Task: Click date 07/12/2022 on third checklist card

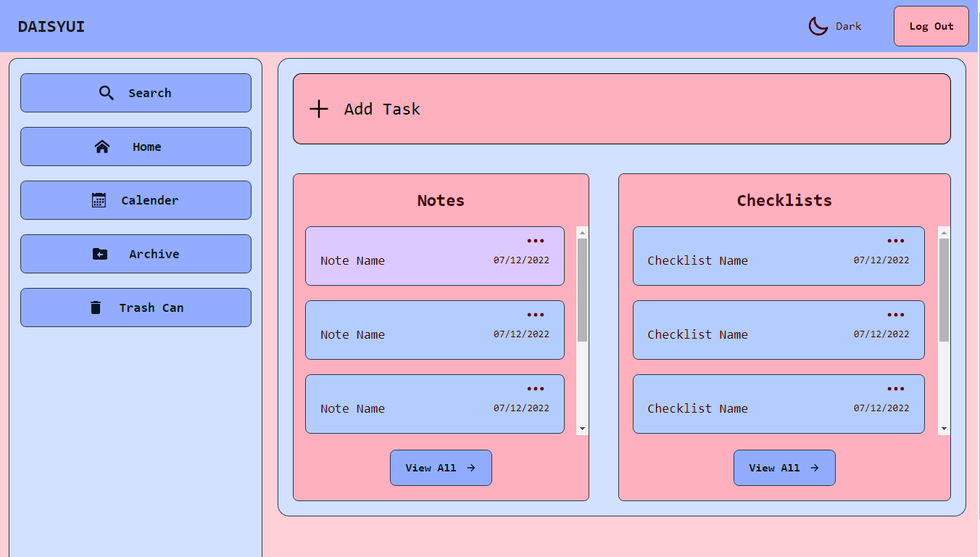Action: pyautogui.click(x=881, y=408)
